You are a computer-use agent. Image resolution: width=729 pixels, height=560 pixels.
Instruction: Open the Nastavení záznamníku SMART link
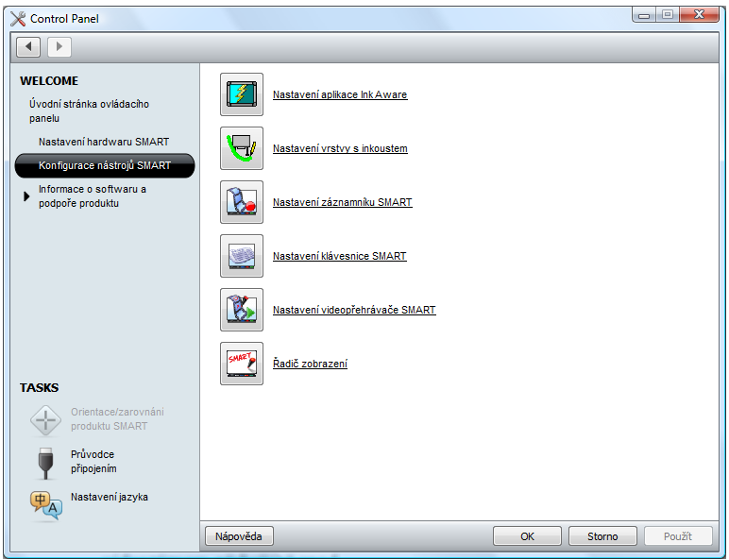[x=342, y=202]
